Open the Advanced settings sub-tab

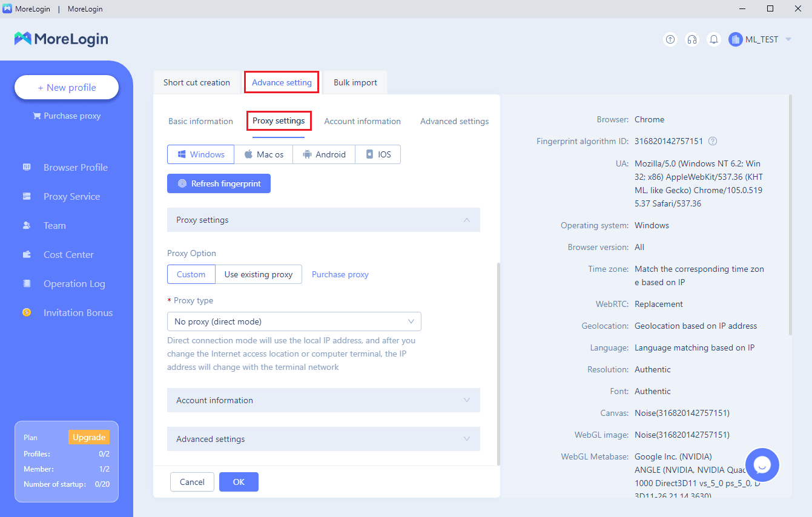(455, 121)
